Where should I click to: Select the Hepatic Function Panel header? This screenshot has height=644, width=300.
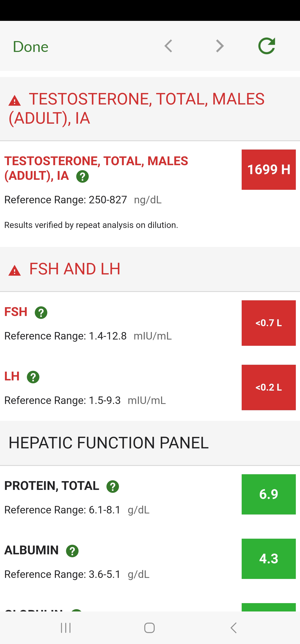click(108, 443)
